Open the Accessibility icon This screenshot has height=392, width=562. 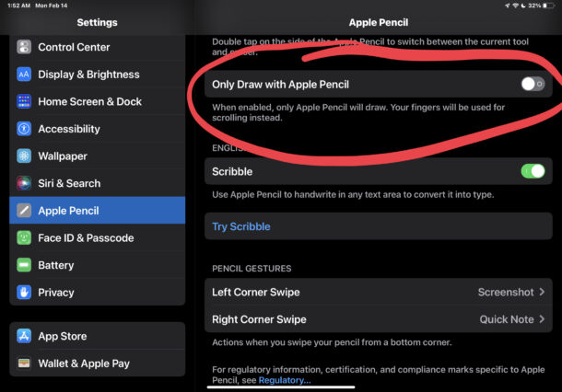click(24, 129)
